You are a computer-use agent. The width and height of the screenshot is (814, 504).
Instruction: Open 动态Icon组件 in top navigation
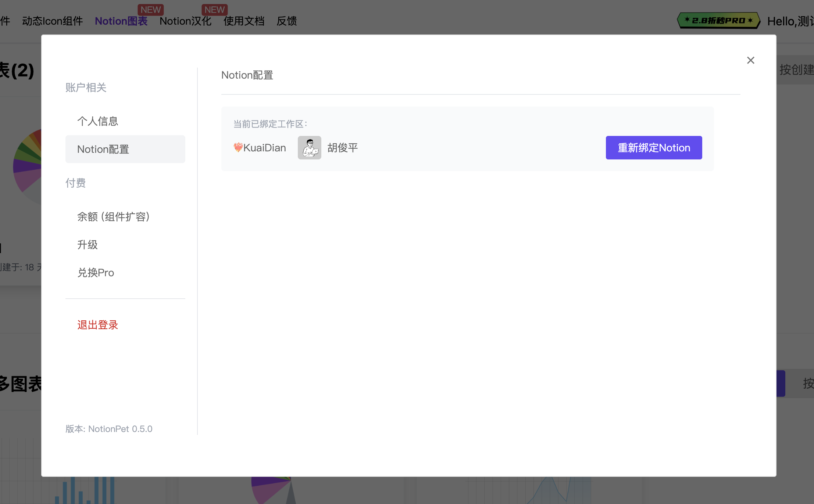(53, 21)
